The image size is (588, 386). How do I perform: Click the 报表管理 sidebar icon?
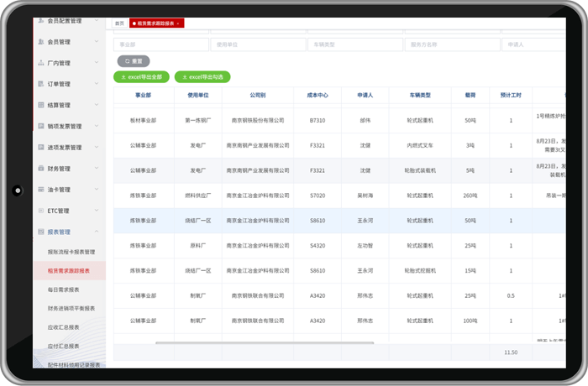coord(41,232)
